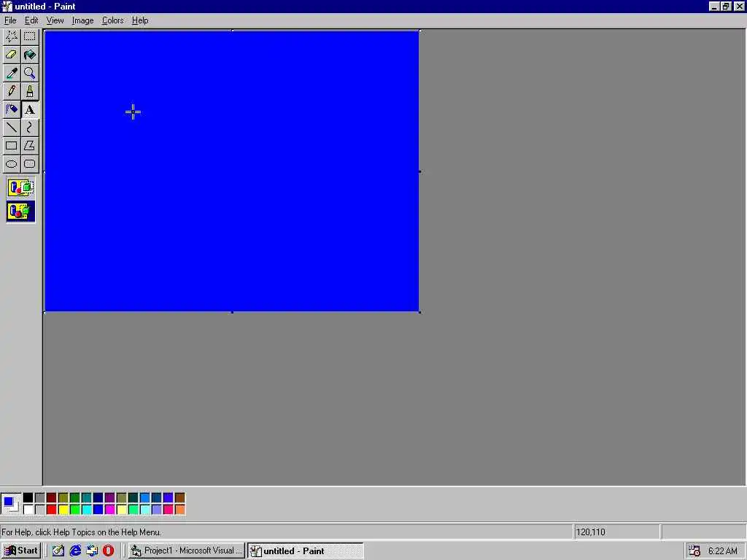Select the Ellipse tool
Viewport: 747px width, 560px height.
[12, 164]
